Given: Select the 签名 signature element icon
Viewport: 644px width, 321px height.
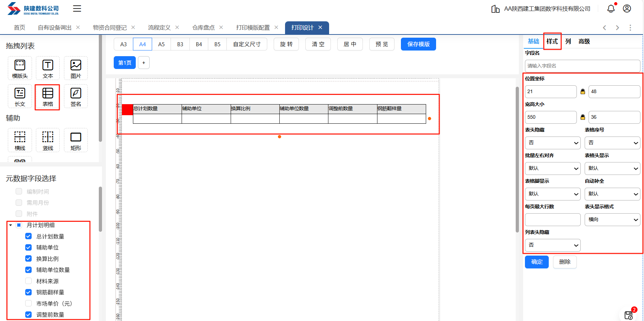Looking at the screenshot, I should (76, 96).
